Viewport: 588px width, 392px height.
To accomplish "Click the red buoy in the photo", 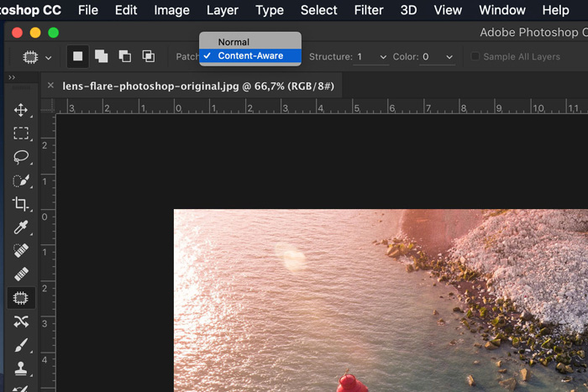I will tap(351, 381).
